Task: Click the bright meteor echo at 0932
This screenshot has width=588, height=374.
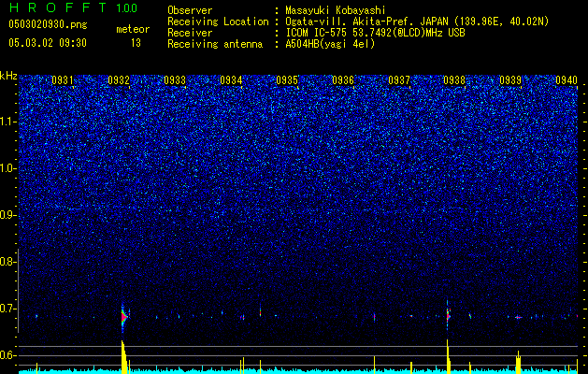Action: point(124,317)
